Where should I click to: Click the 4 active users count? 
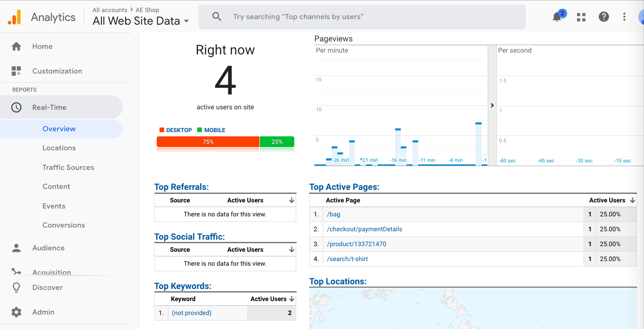226,81
